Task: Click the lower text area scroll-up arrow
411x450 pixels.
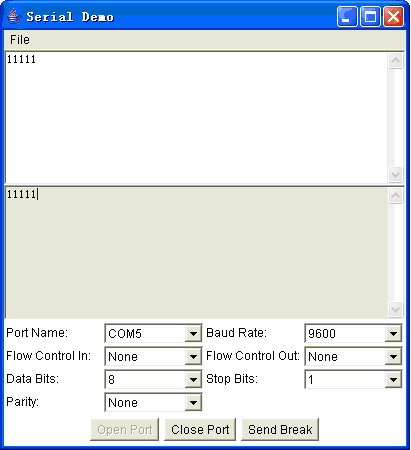Action: click(x=395, y=196)
